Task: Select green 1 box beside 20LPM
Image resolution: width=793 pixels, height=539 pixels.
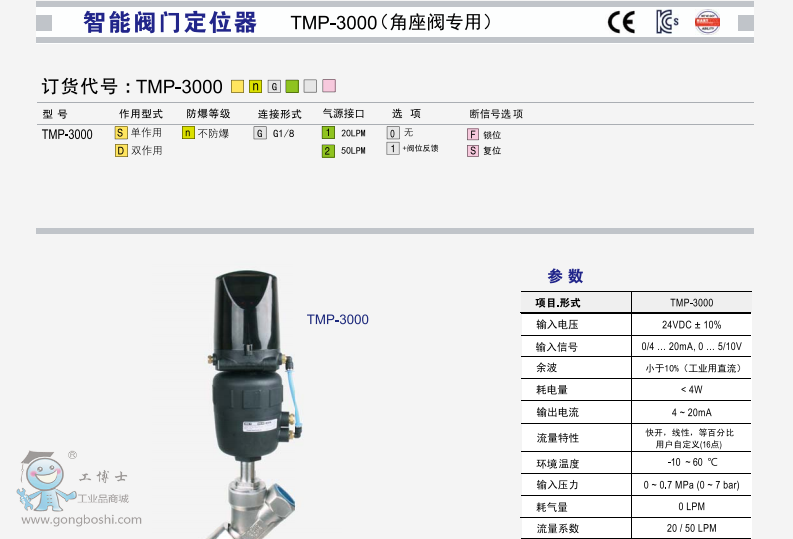Action: (x=328, y=133)
